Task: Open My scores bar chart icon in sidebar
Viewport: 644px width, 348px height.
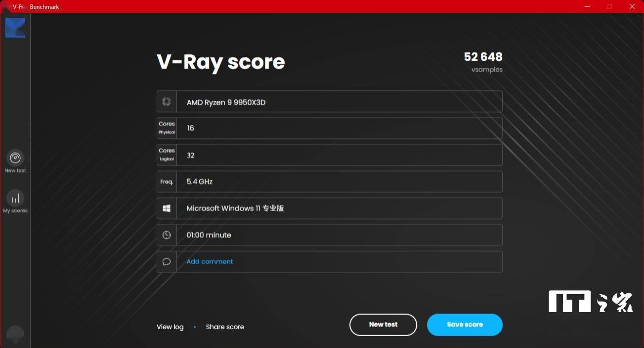Action: (15, 198)
